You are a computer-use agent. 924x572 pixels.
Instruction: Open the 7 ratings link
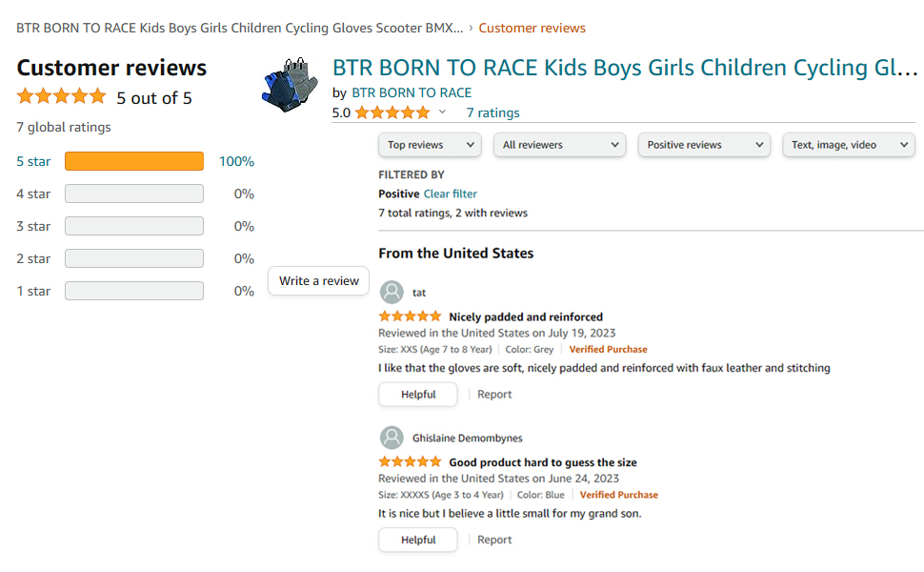tap(492, 113)
